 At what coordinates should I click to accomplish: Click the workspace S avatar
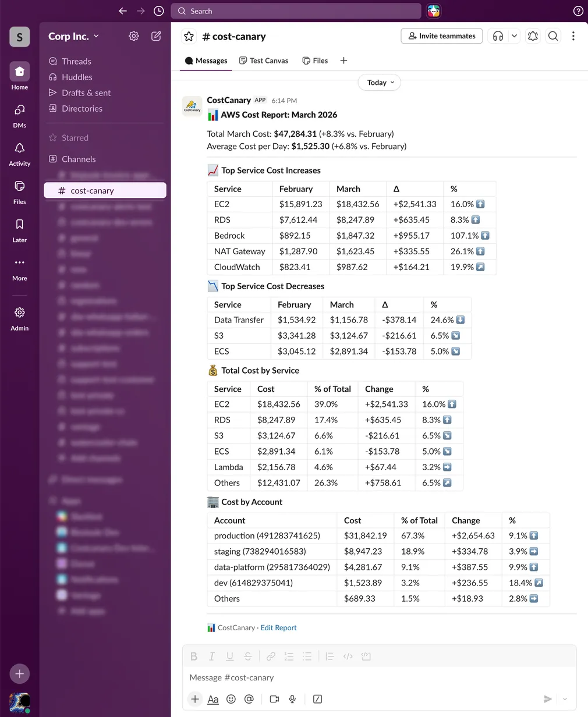coord(20,37)
